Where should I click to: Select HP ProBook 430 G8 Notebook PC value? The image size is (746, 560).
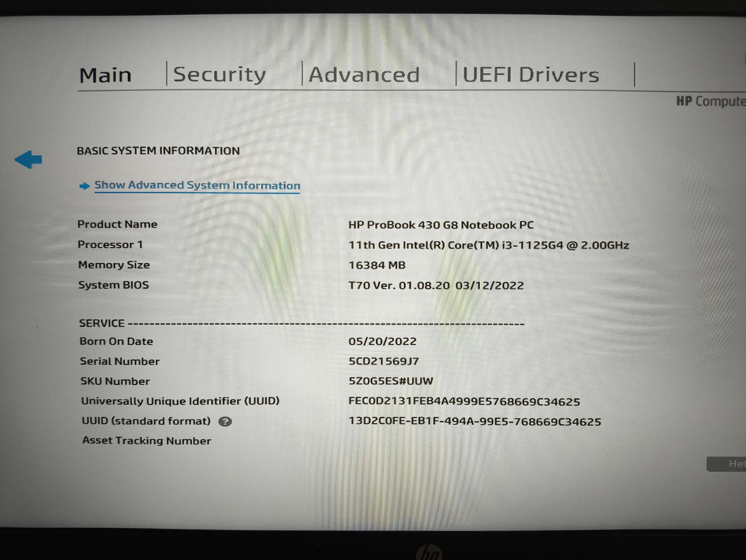[x=441, y=225]
